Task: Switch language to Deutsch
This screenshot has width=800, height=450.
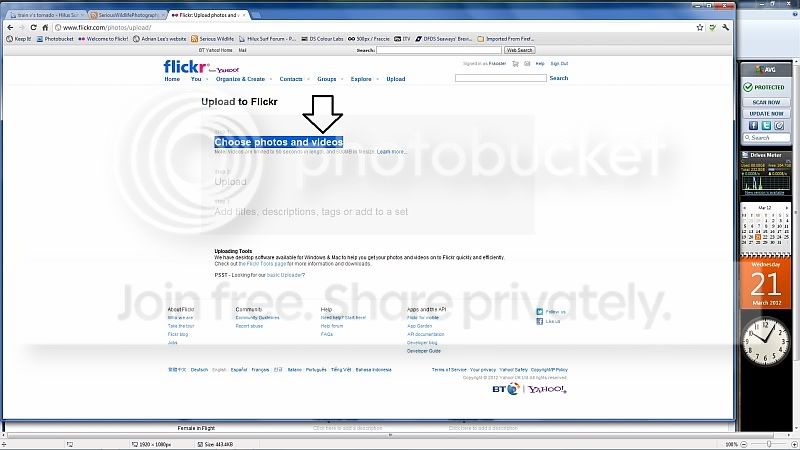Action: [x=199, y=370]
